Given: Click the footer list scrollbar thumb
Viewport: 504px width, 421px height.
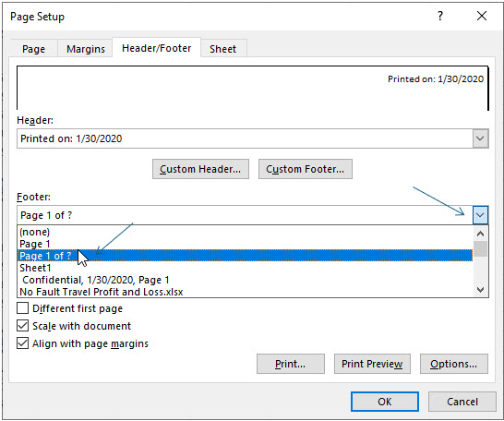Looking at the screenshot, I should [480, 248].
